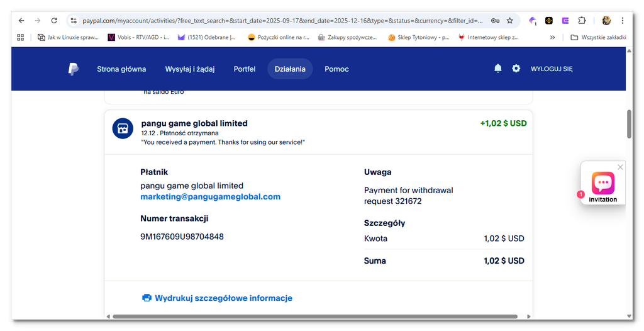
Task: Click 'Numer transakcji' heading
Action: coord(174,218)
